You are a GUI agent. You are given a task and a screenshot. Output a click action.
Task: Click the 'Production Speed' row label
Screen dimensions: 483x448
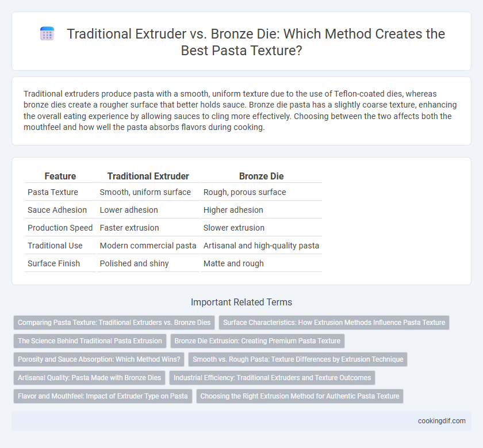click(60, 228)
